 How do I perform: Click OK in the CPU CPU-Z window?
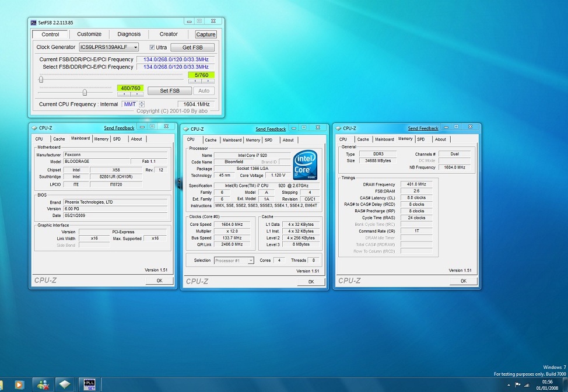click(x=311, y=282)
